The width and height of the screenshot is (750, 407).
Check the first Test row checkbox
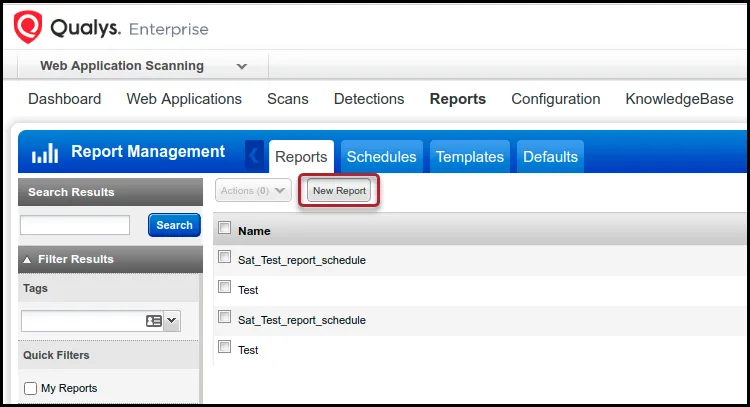coord(224,287)
